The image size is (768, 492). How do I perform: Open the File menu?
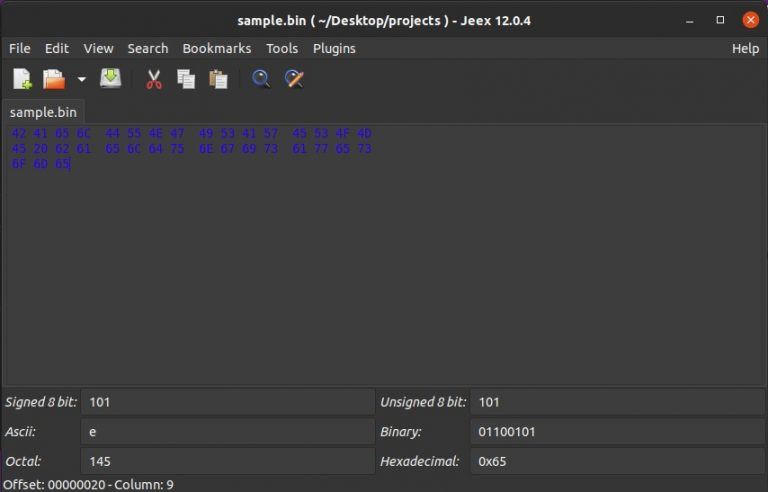[20, 48]
